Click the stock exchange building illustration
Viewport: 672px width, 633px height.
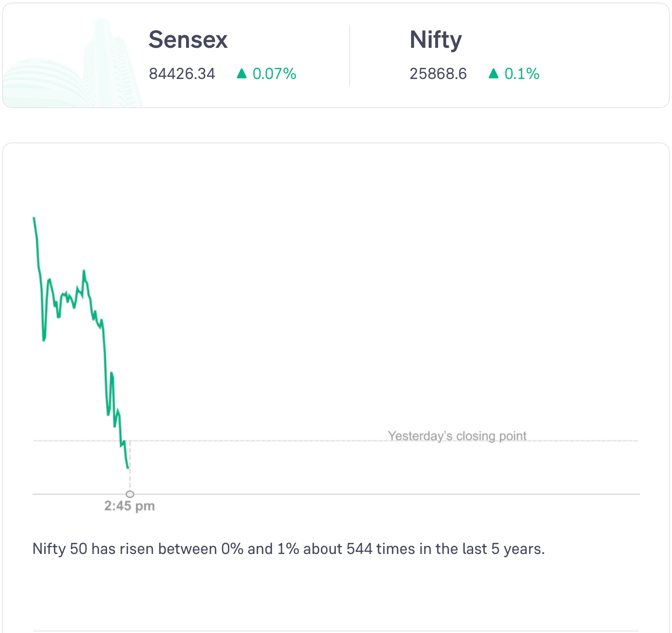coord(75,70)
